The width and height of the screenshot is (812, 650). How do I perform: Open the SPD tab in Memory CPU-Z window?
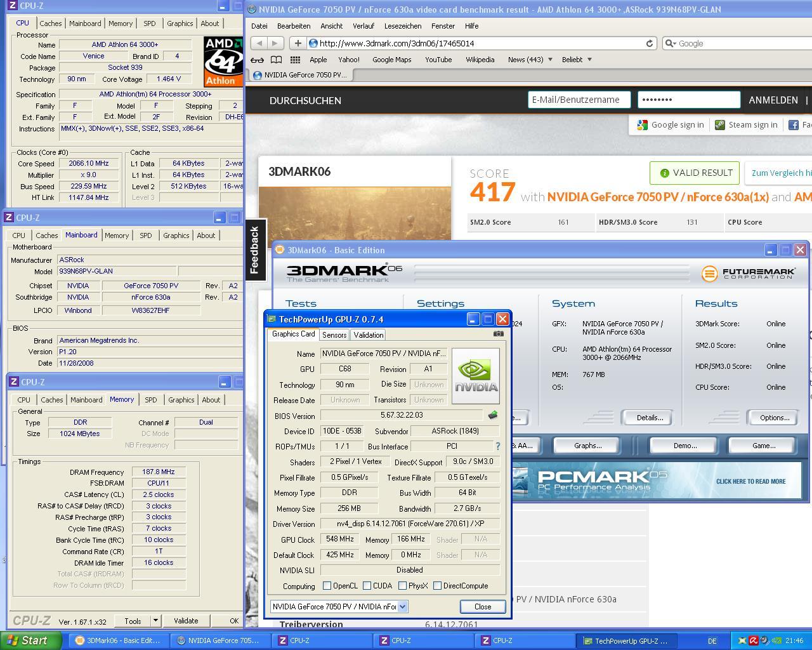coord(150,400)
